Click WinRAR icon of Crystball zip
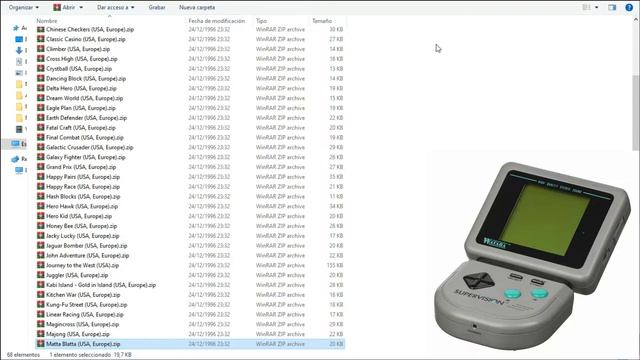 tap(40, 68)
